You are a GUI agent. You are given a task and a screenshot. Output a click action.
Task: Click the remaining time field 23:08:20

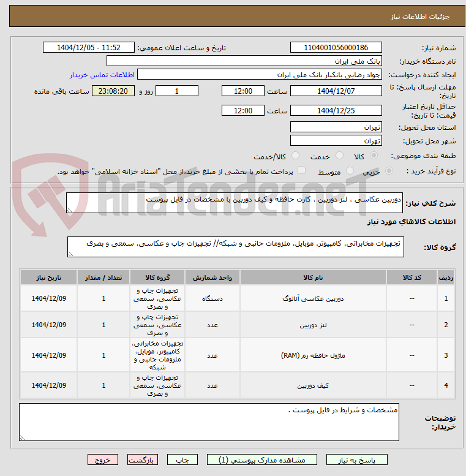click(113, 91)
